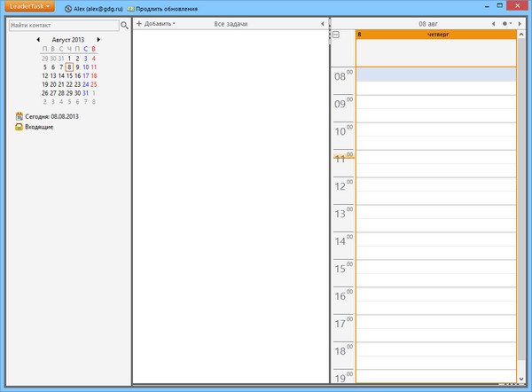The image size is (532, 392).
Task: Click the magnifier search icon
Action: pos(125,25)
